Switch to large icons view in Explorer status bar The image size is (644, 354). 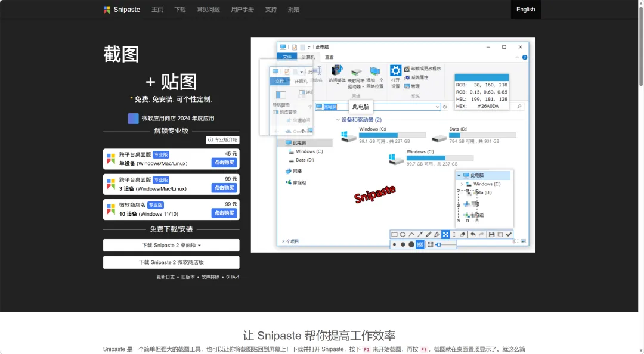524,241
